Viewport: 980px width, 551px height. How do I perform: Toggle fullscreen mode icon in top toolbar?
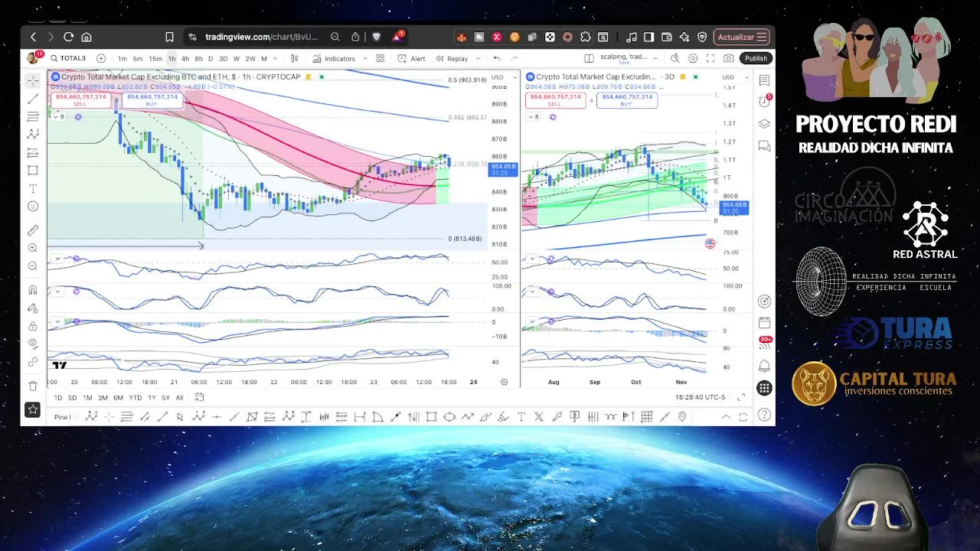[710, 58]
